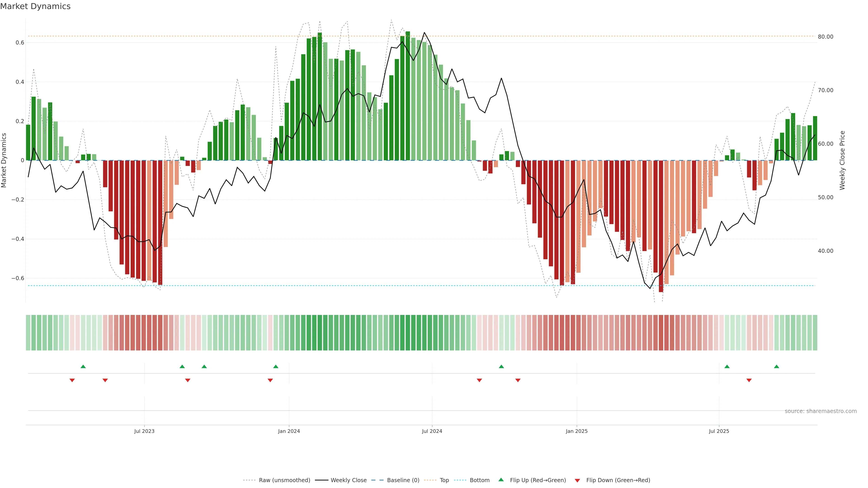The width and height of the screenshot is (868, 488).
Task: Click the Top legend entry
Action: (444, 480)
